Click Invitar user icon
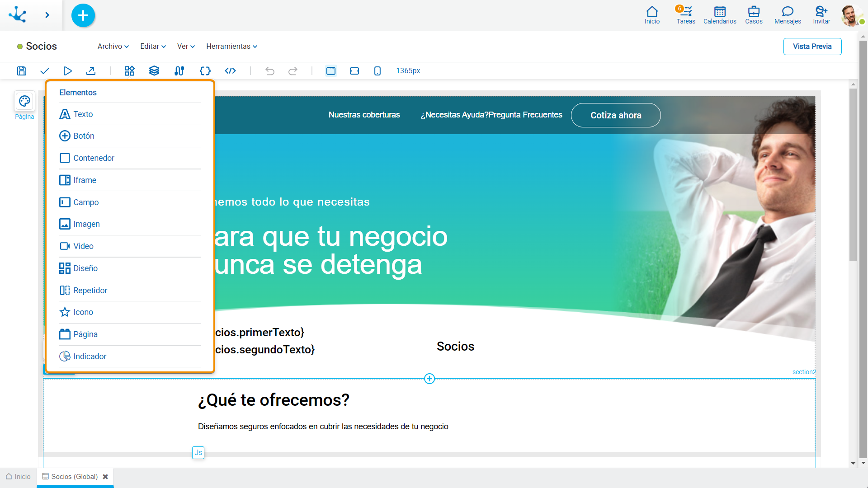Viewport: 868px width, 488px height. tap(821, 15)
